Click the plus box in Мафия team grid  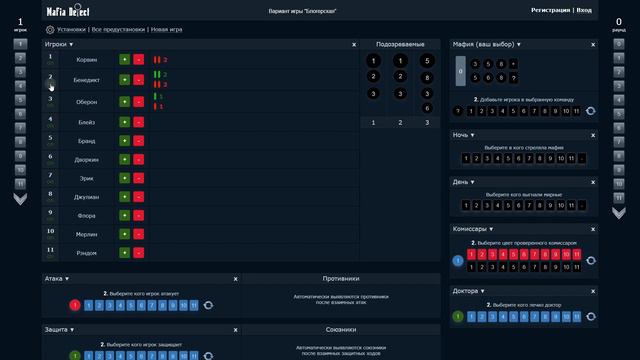(x=513, y=64)
